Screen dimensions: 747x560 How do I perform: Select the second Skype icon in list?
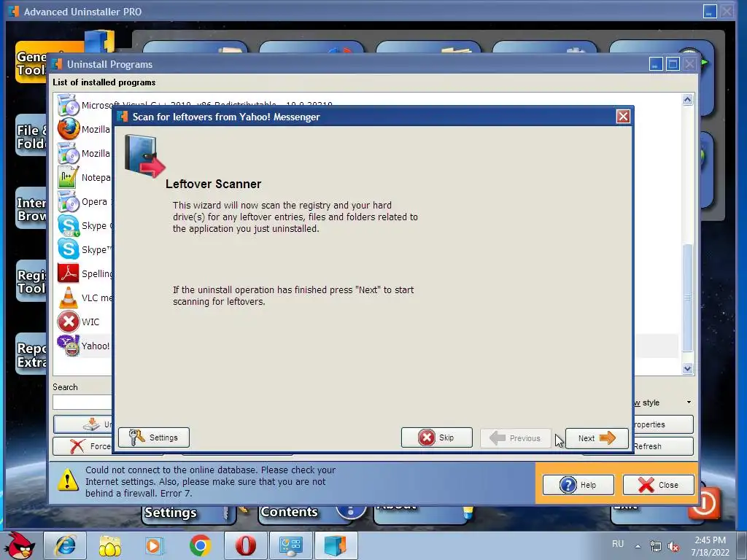click(x=68, y=249)
